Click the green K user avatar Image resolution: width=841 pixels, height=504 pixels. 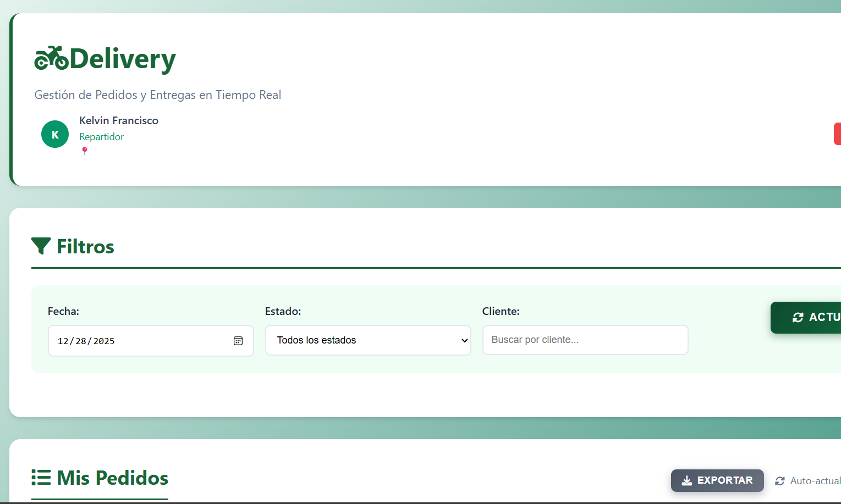click(55, 134)
